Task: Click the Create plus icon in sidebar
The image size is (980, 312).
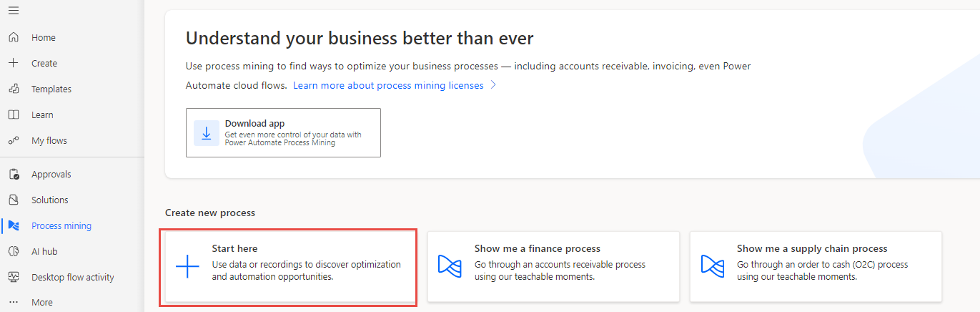Action: pyautogui.click(x=14, y=63)
